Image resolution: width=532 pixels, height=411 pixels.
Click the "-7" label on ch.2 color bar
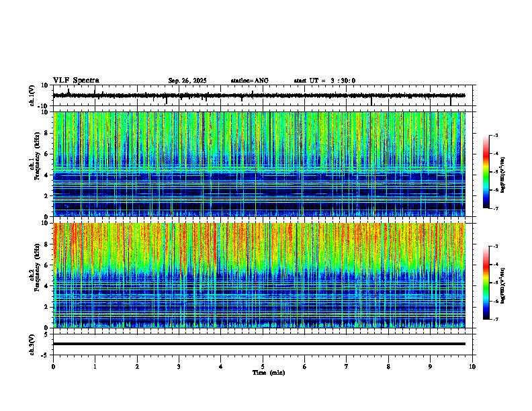click(495, 319)
